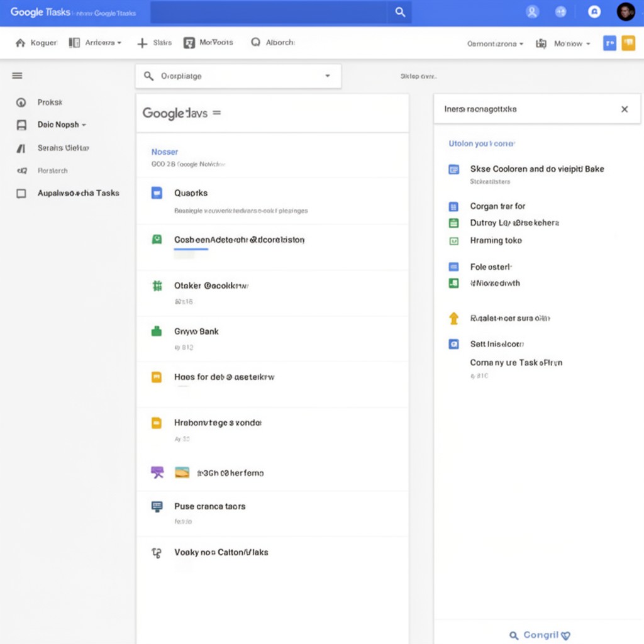The height and width of the screenshot is (644, 644).
Task: Click the Corgan trer for icon
Action: coord(453,206)
